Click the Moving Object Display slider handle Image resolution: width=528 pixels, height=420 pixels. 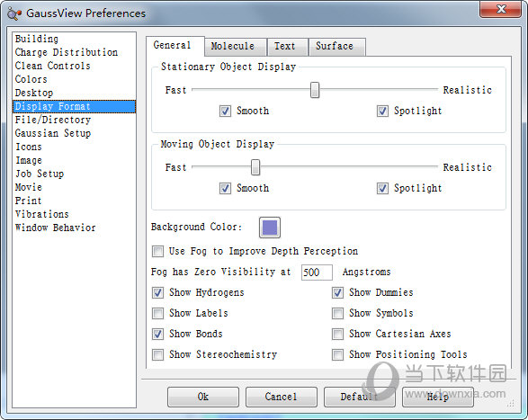click(255, 167)
